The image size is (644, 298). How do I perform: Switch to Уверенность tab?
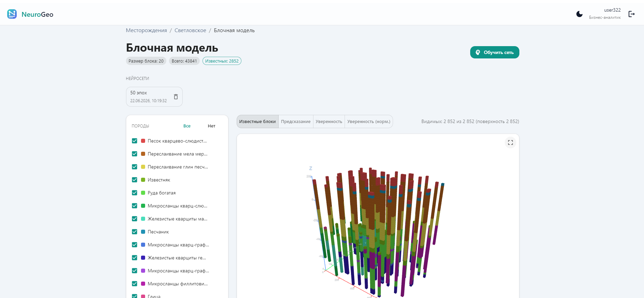(329, 122)
